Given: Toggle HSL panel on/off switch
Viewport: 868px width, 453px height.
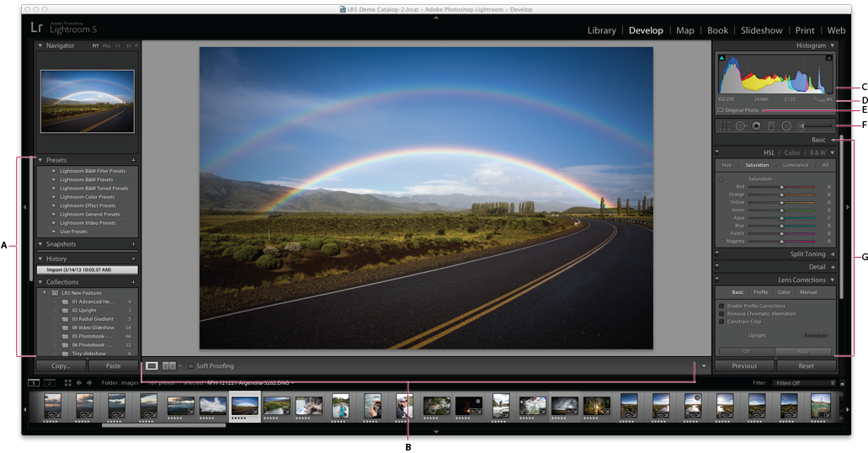Looking at the screenshot, I should (x=716, y=152).
